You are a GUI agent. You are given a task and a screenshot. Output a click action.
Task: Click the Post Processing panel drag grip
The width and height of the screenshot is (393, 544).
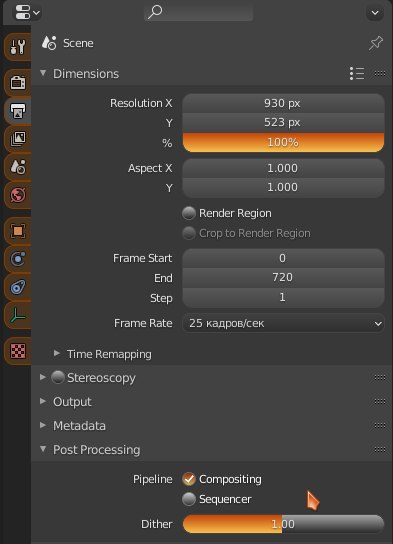point(380,450)
